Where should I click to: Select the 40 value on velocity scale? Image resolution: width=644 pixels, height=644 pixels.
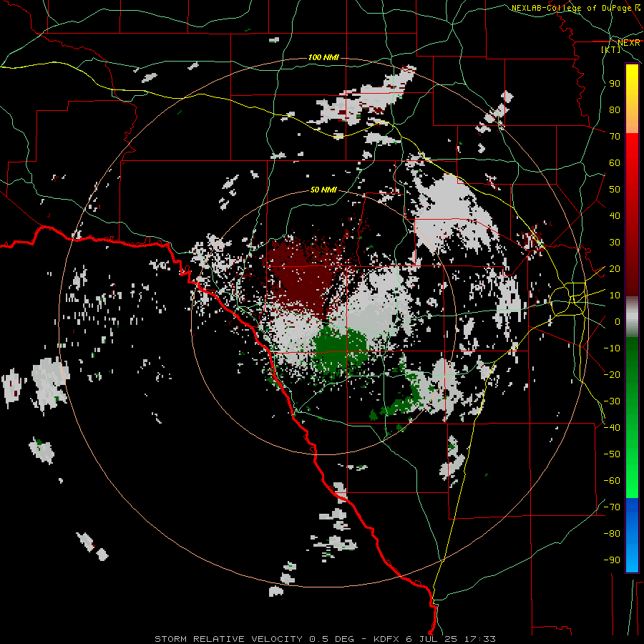[615, 215]
